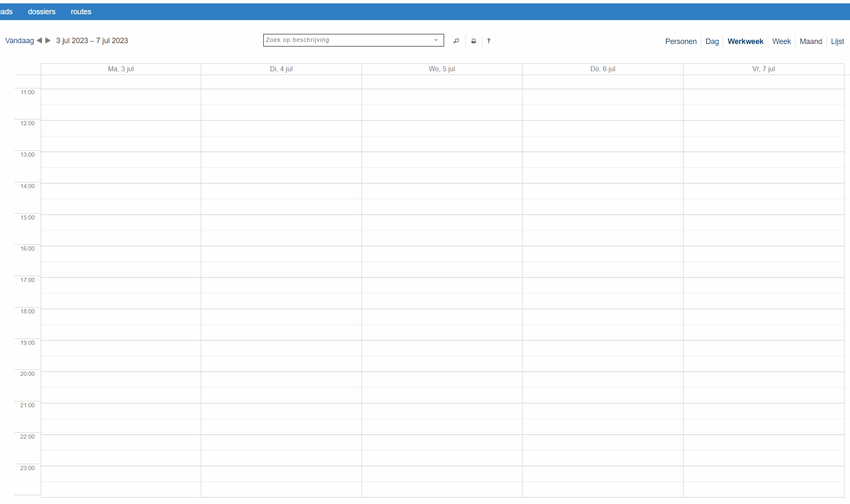The width and height of the screenshot is (850, 504).
Task: Jump to Vandaag
Action: [x=20, y=41]
